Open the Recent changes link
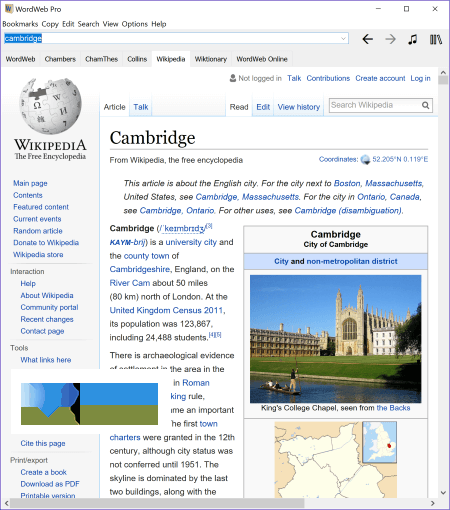 47,319
